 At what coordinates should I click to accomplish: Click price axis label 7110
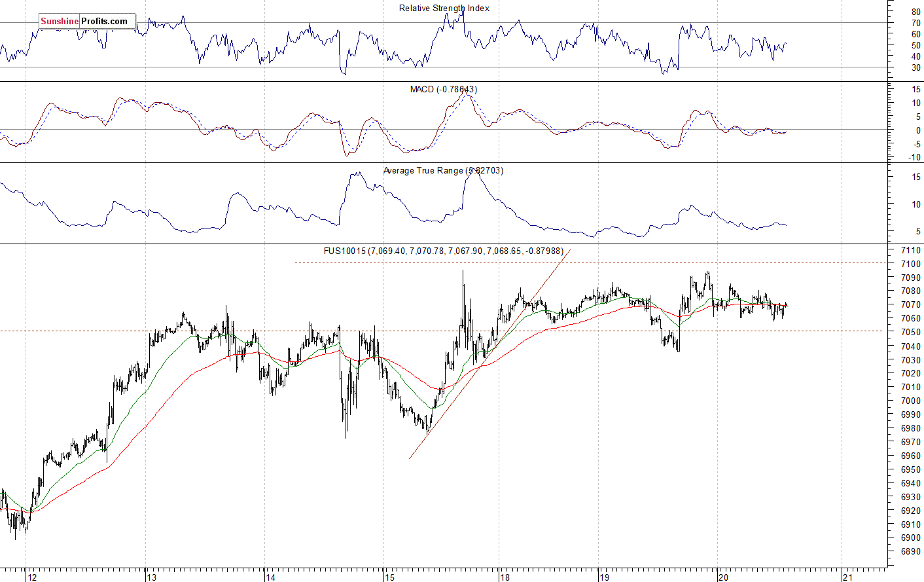pyautogui.click(x=911, y=251)
